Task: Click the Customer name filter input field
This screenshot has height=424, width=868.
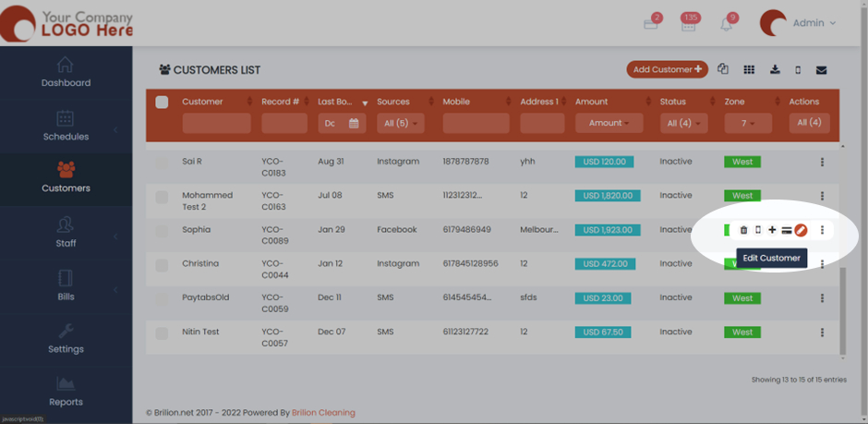Action: pyautogui.click(x=216, y=123)
